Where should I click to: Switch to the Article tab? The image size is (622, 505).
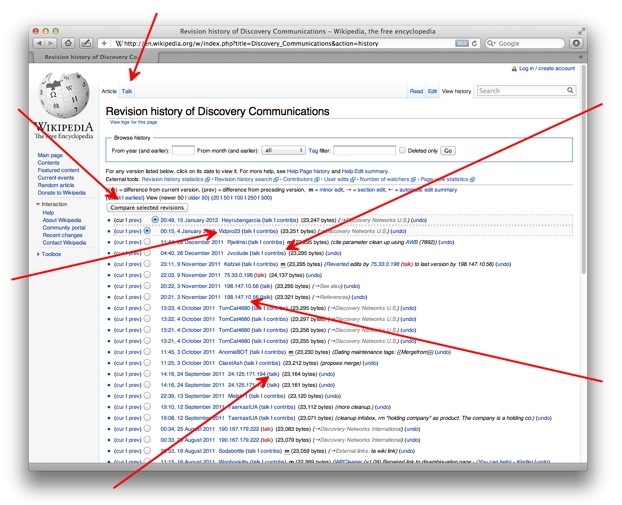(x=109, y=91)
